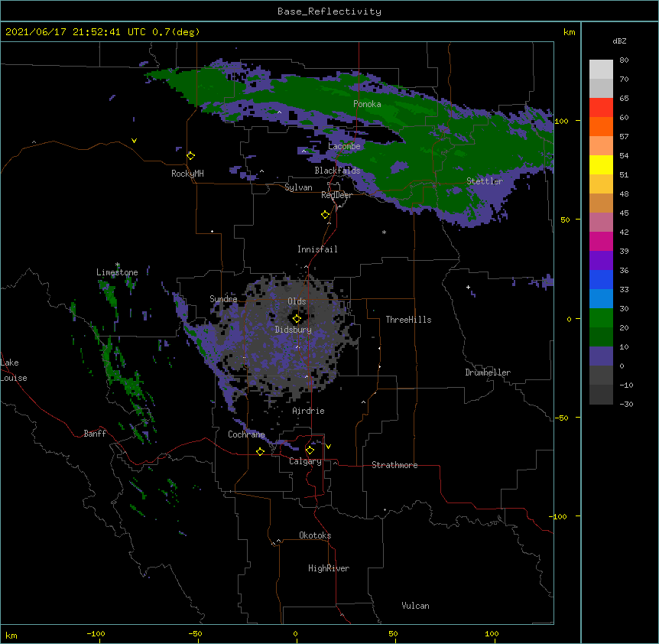
Task: Click the -50 tick label on the right axis
Action: pos(561,418)
